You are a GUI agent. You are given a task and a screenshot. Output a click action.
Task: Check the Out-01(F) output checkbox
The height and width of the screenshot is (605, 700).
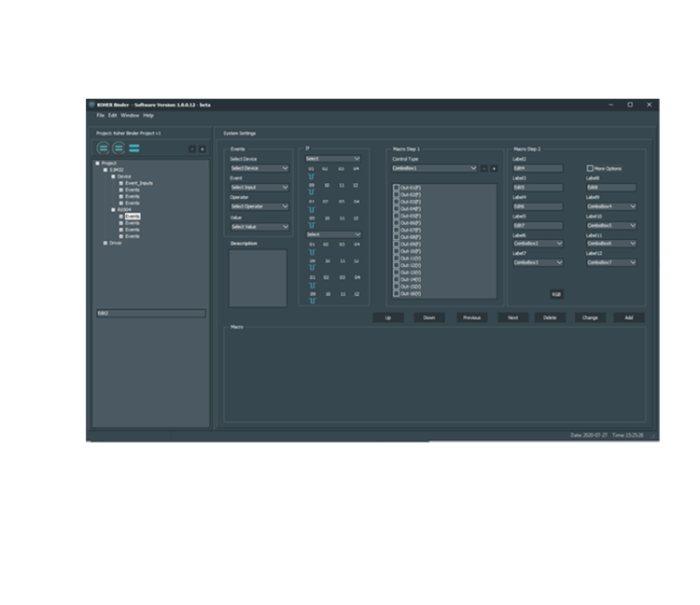pos(396,188)
